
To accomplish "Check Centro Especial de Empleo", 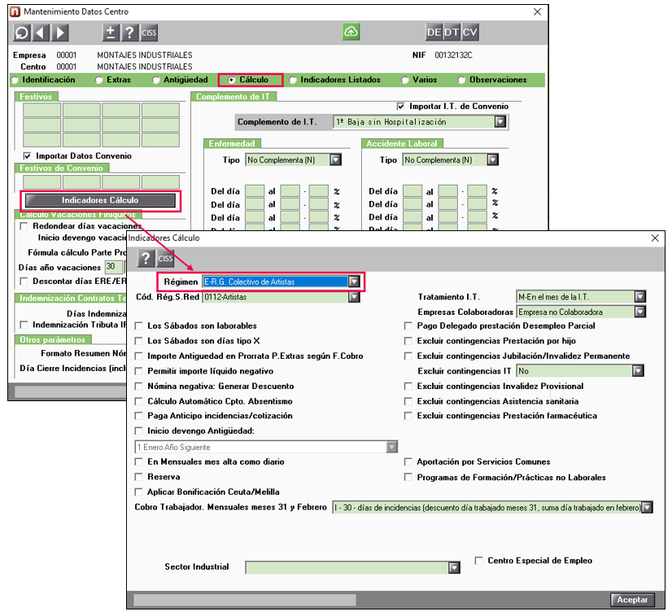I will click(478, 561).
